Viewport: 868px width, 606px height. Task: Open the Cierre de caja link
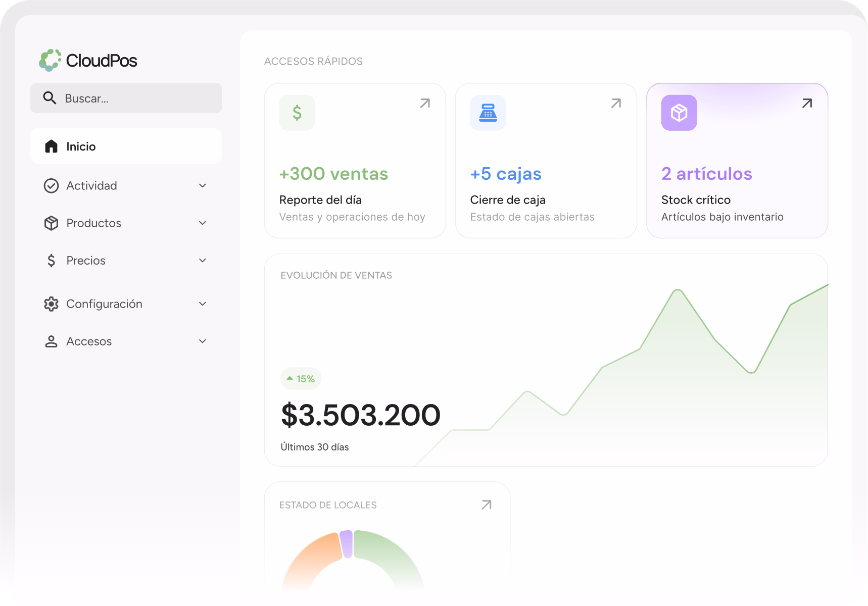pyautogui.click(x=508, y=200)
